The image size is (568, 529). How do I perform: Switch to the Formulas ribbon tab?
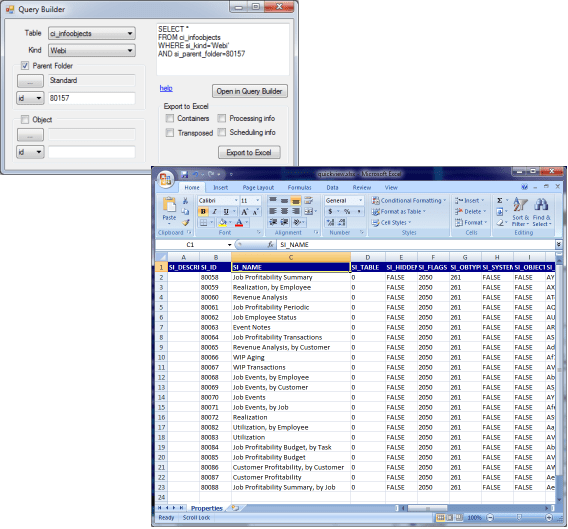click(x=299, y=187)
